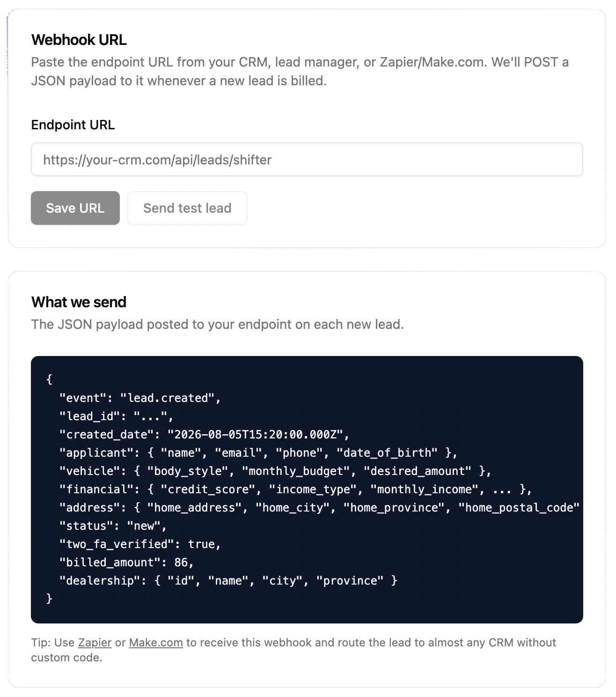Click the "applicant" line in payload
This screenshot has width=616, height=697.
coord(258,453)
